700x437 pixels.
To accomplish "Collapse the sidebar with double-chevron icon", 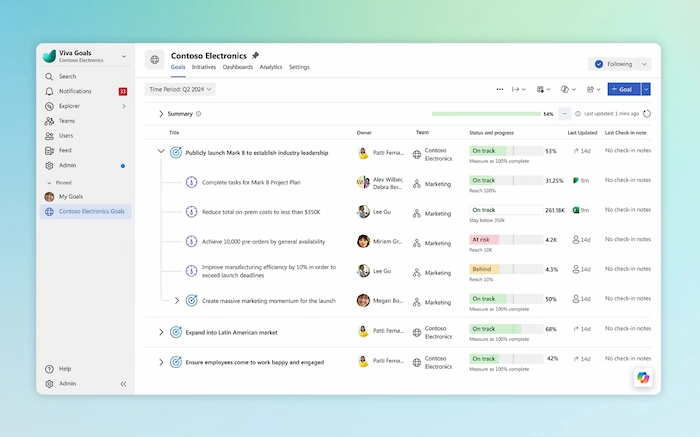I will [124, 383].
